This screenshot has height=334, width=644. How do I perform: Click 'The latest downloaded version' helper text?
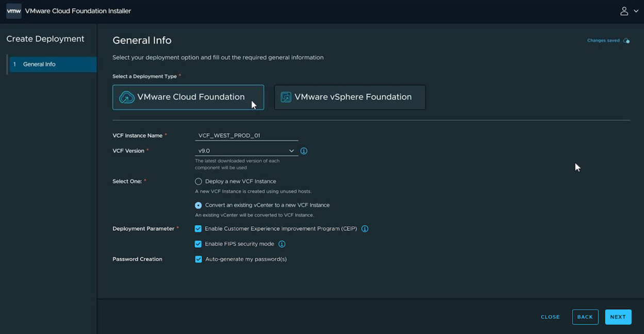(237, 164)
